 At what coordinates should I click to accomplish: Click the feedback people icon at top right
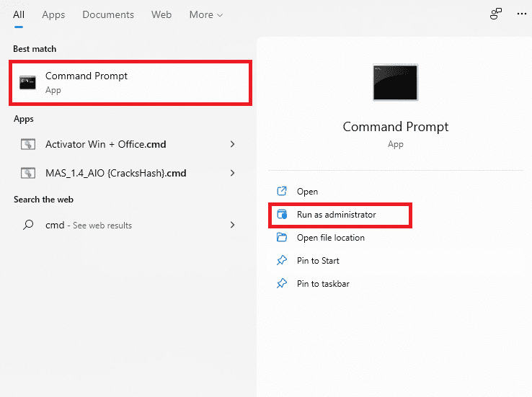496,14
